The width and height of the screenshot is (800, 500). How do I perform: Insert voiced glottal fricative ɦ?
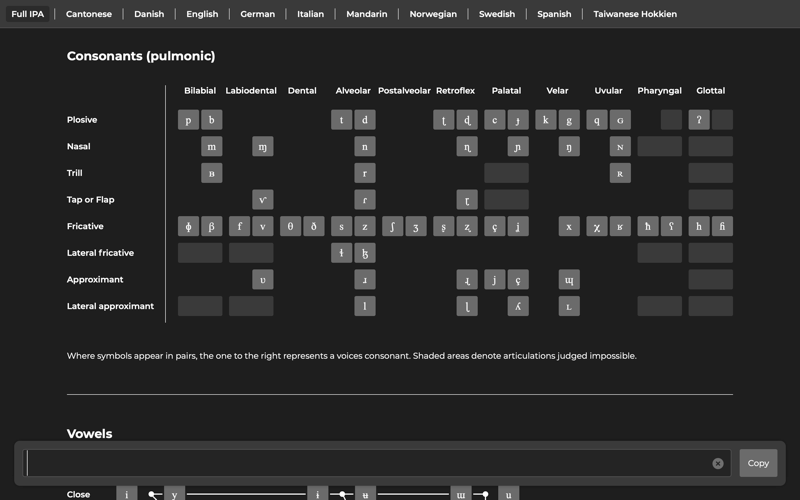click(x=722, y=226)
